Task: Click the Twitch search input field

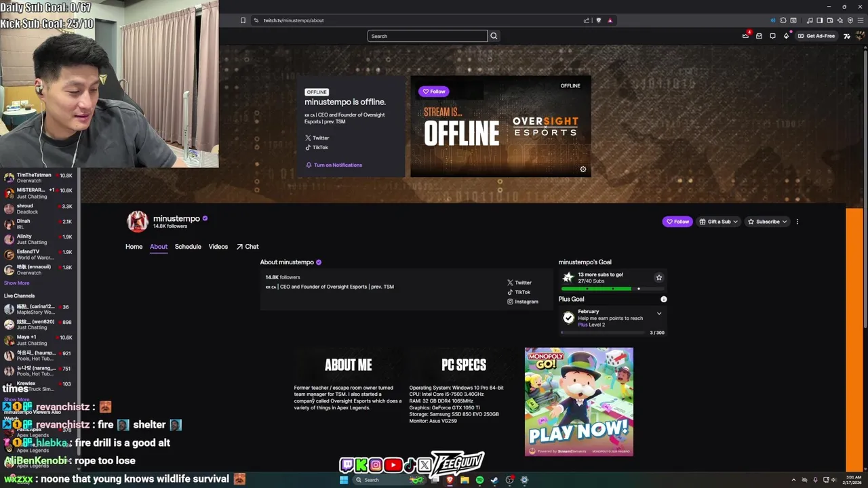Action: pos(427,36)
